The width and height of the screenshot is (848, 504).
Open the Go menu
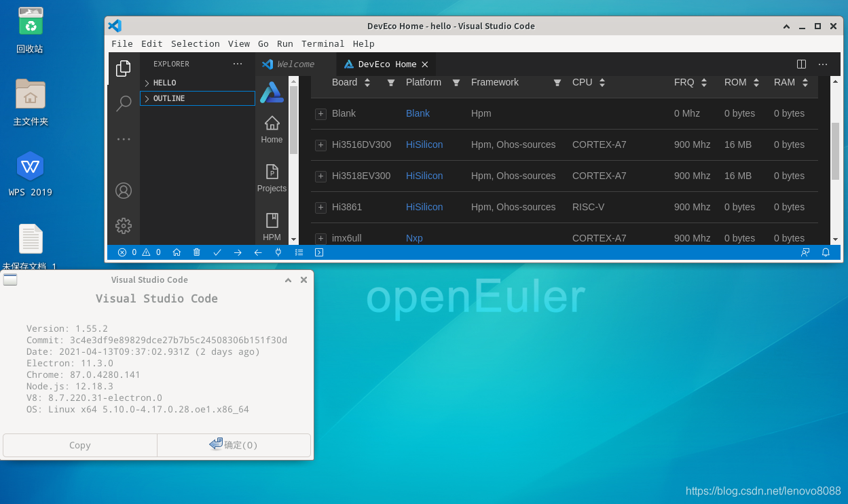tap(263, 43)
